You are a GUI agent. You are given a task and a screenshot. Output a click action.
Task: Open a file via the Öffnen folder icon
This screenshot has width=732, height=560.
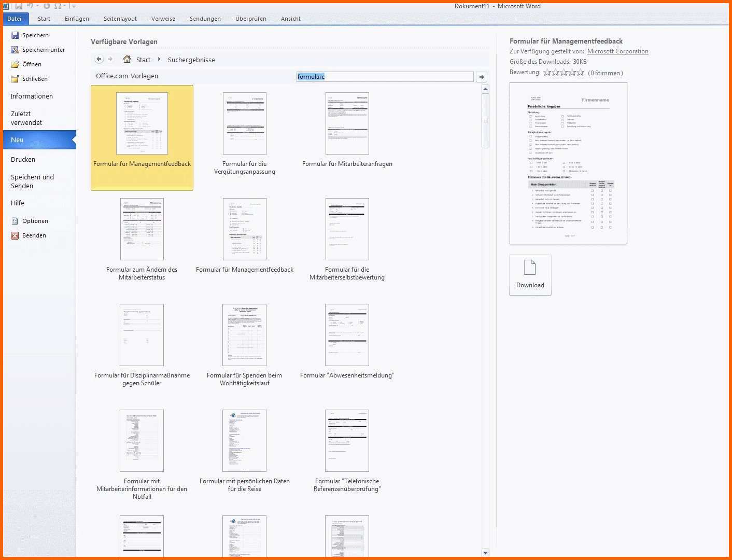click(15, 64)
